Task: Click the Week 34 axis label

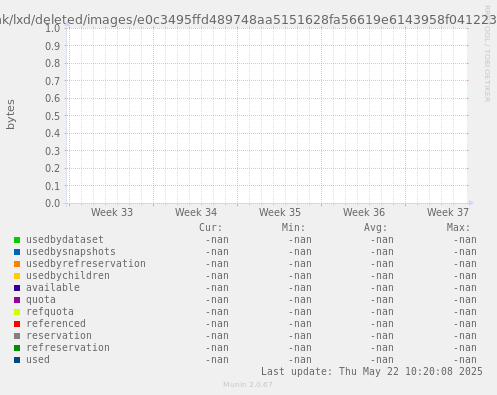Action: 196,212
